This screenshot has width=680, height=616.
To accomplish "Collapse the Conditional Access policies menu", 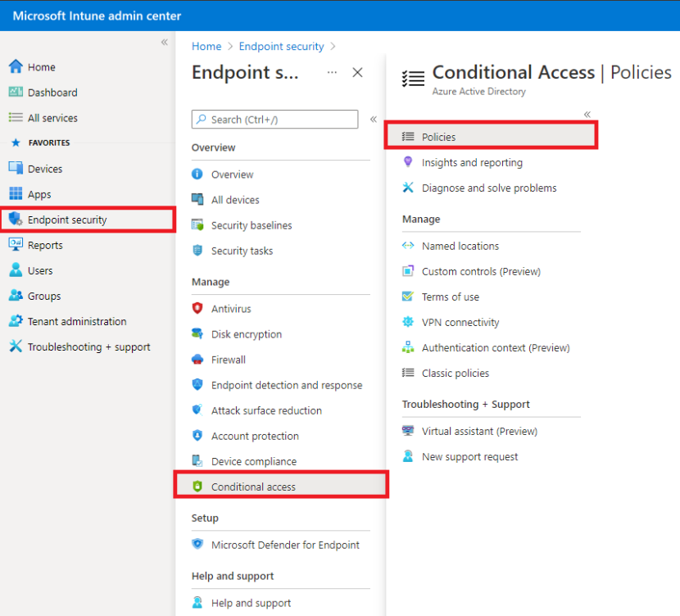I will (x=587, y=114).
